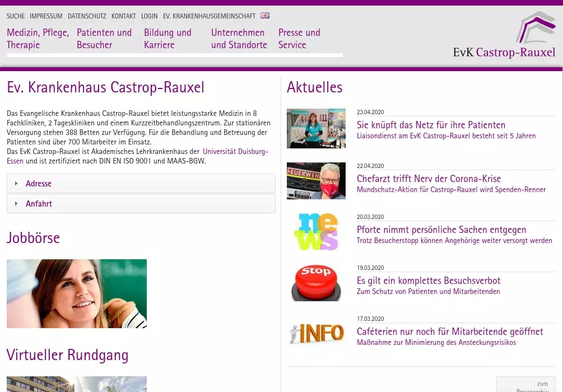Viewport: 563px width, 392px height.
Task: Read 'Chefarzt trifft Nerv der Corona-Krise' article
Action: [x=429, y=179]
